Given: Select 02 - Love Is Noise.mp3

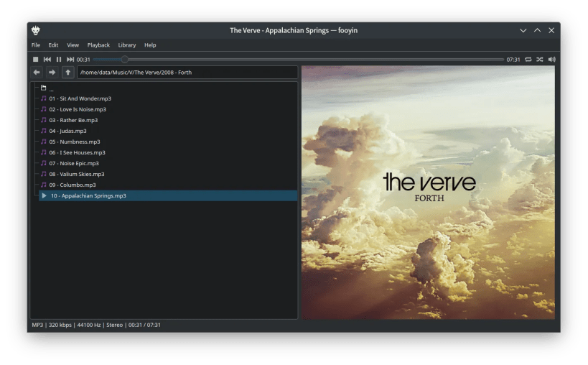Looking at the screenshot, I should (x=169, y=109).
